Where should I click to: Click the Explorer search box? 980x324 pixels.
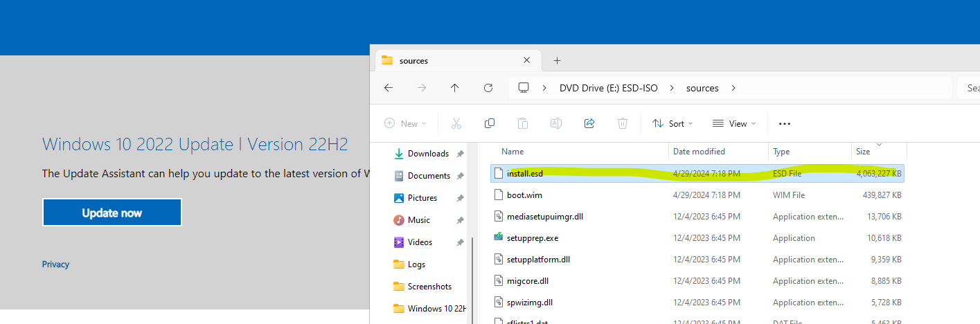coord(969,88)
